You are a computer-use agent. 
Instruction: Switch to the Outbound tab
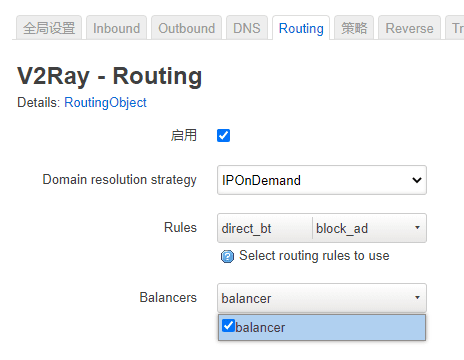pos(186,28)
